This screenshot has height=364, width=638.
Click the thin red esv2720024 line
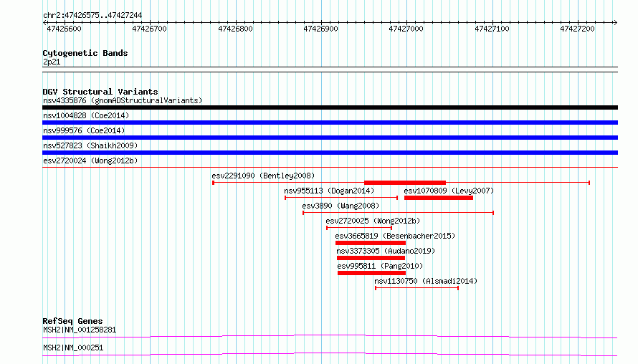tap(330, 167)
